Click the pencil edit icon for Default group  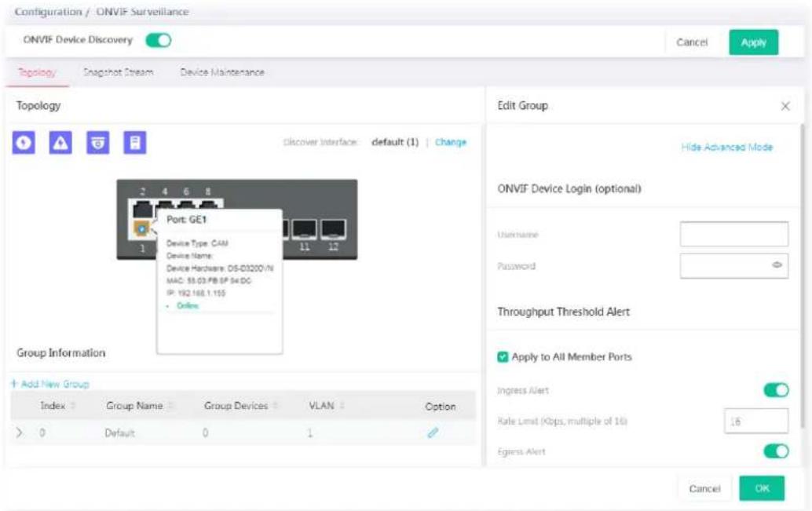pyautogui.click(x=433, y=433)
